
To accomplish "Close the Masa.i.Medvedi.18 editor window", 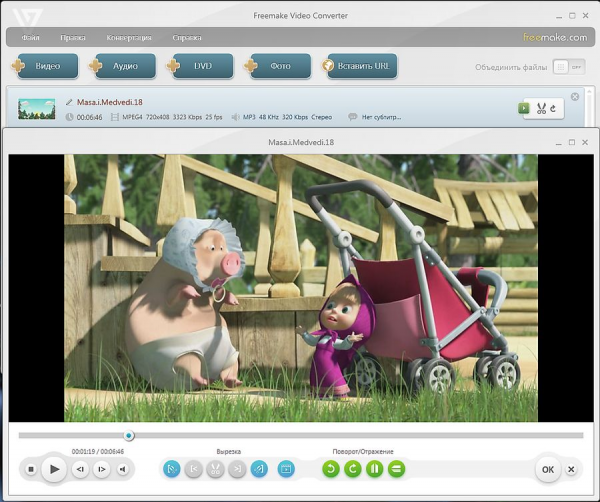I will (585, 142).
